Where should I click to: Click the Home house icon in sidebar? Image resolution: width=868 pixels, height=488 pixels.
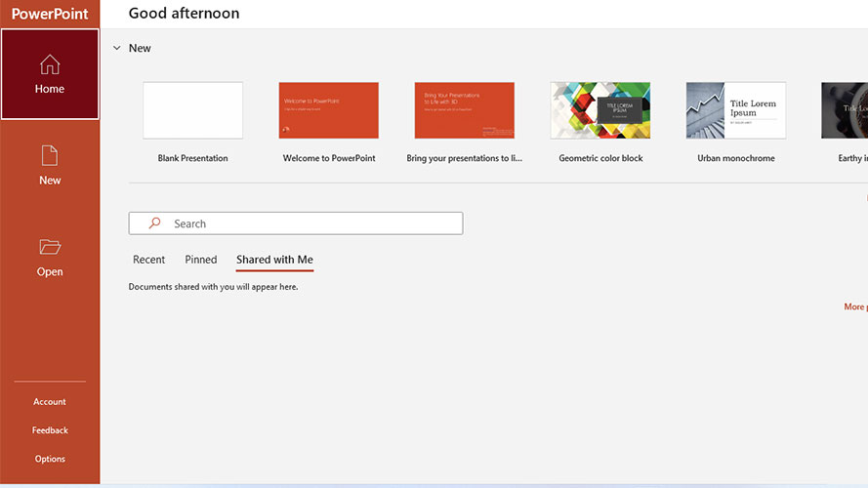point(50,64)
